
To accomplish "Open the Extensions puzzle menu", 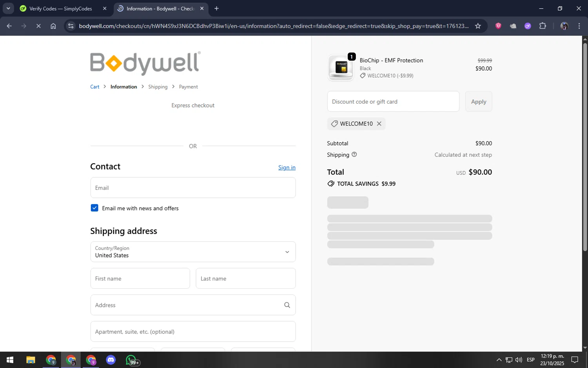I will (543, 26).
